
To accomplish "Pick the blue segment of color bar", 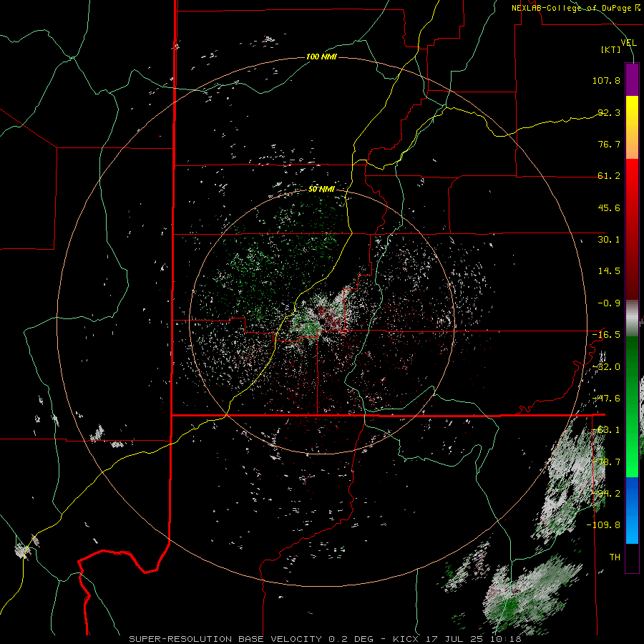I will [x=632, y=510].
